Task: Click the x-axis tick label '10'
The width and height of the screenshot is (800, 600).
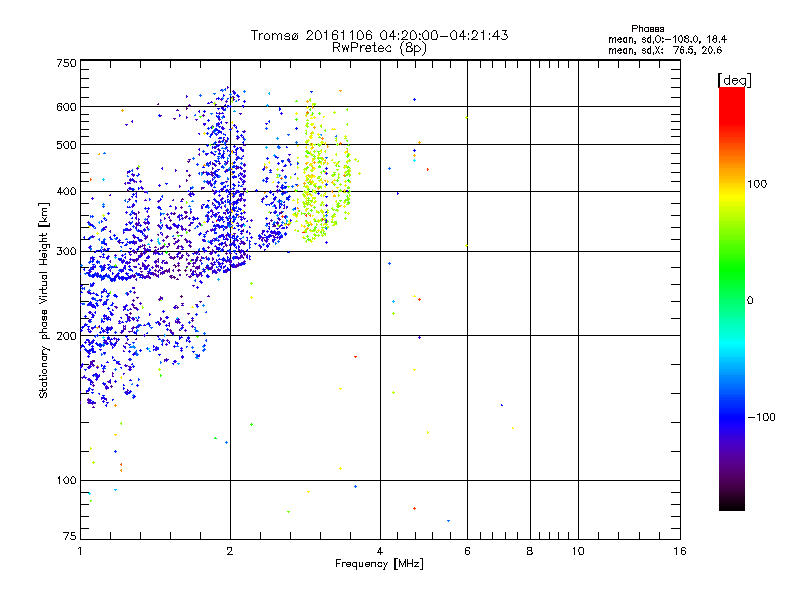Action: point(578,551)
